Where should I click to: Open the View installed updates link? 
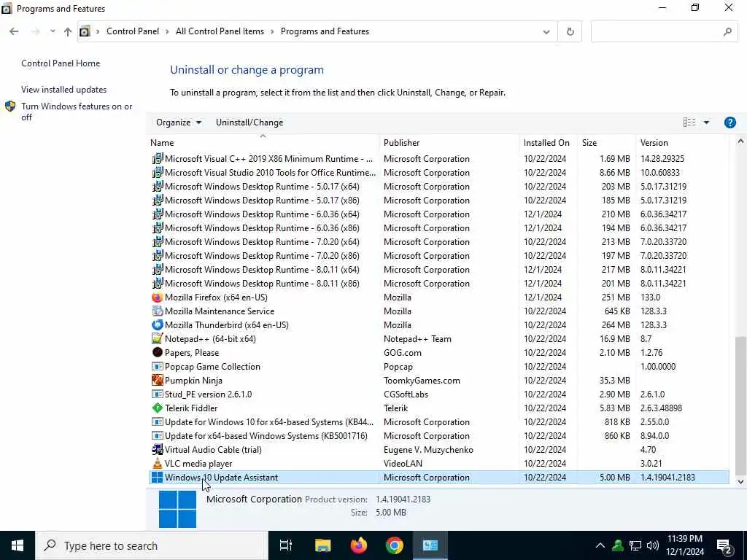pos(64,90)
